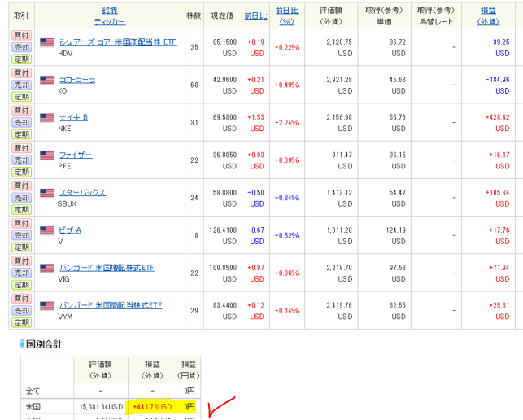This screenshot has height=420, width=523.
Task: Click the US flag icon beside NKE
Action: (x=47, y=118)
